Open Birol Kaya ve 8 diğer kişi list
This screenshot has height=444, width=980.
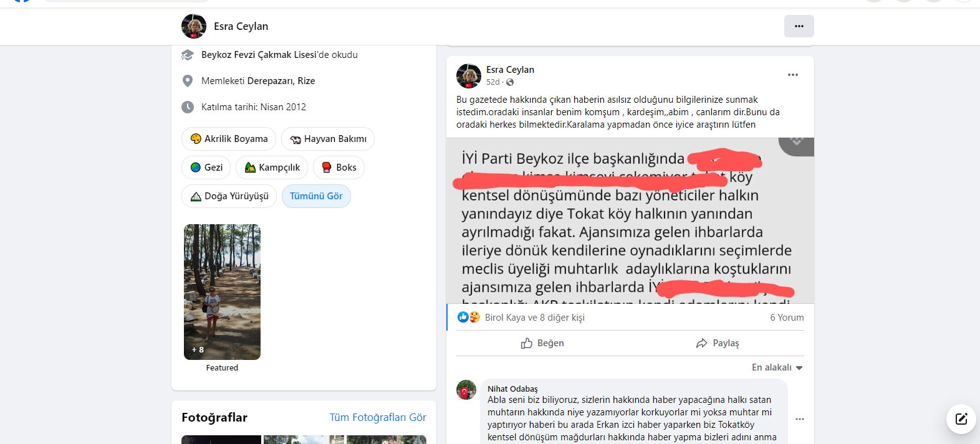point(535,318)
